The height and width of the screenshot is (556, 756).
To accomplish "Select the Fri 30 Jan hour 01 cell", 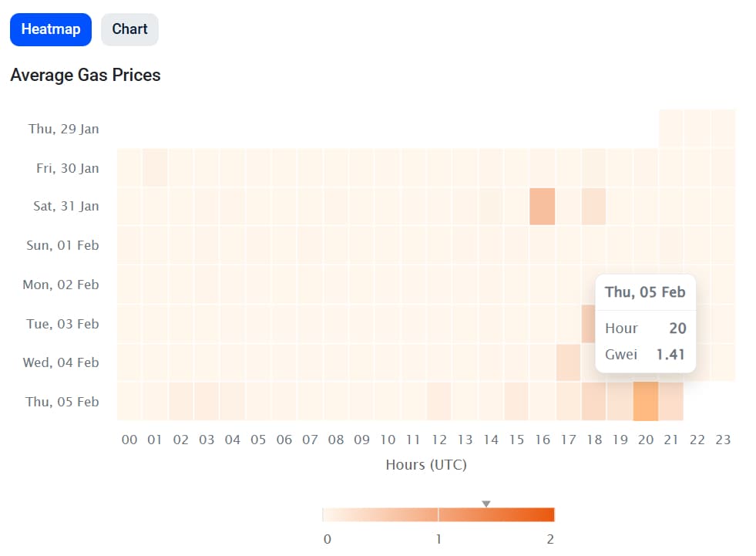I will [155, 167].
